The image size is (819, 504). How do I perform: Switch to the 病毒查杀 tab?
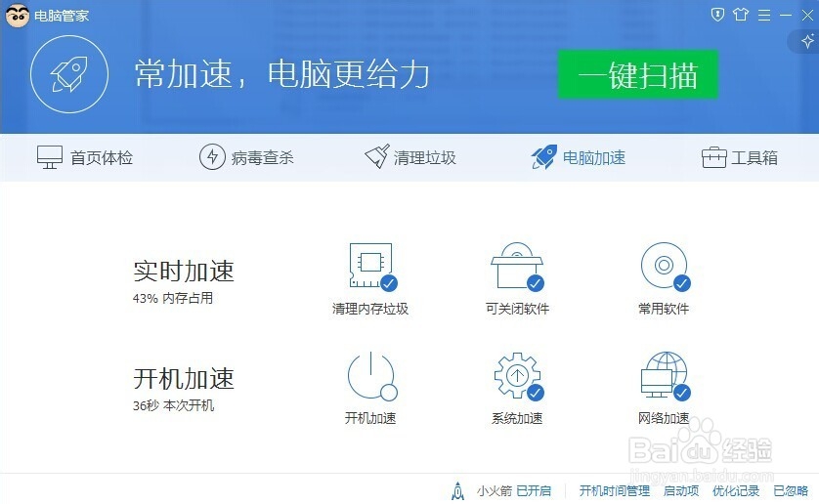(x=246, y=157)
